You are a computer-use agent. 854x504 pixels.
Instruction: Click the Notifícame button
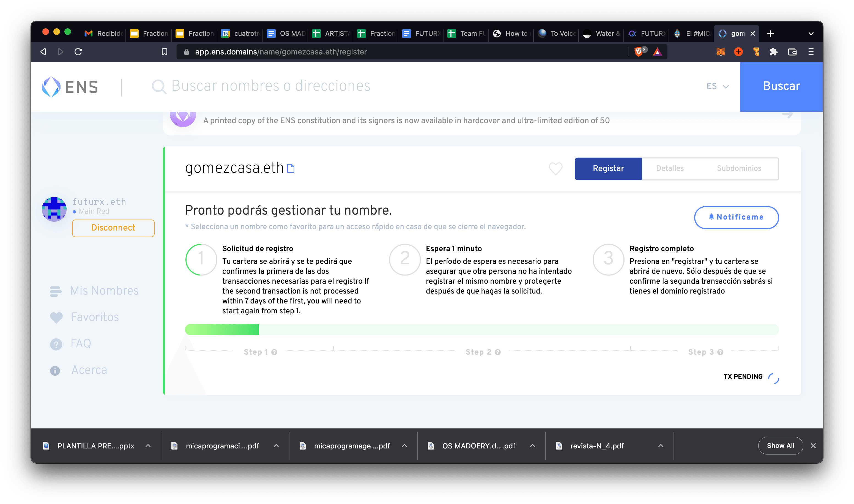coord(736,217)
